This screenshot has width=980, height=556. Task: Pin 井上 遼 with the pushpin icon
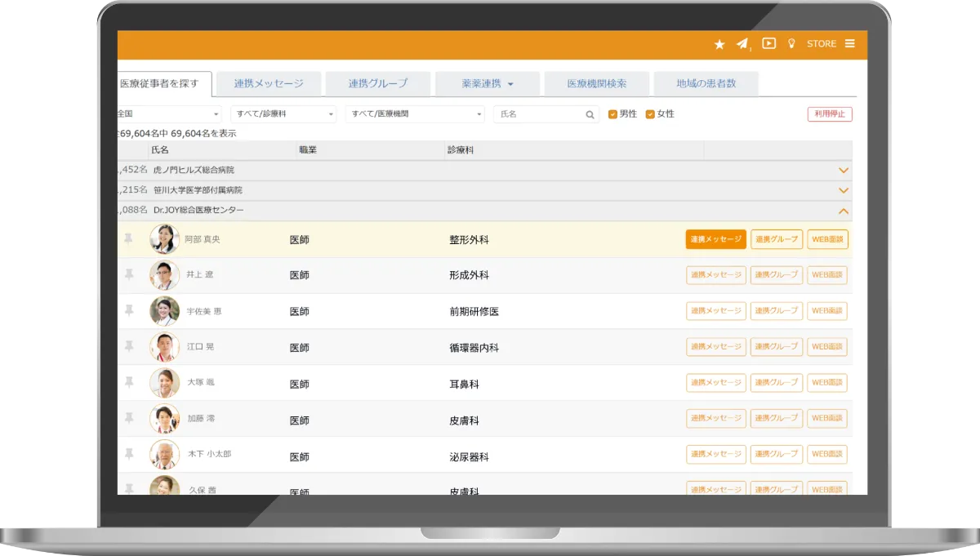pyautogui.click(x=128, y=275)
